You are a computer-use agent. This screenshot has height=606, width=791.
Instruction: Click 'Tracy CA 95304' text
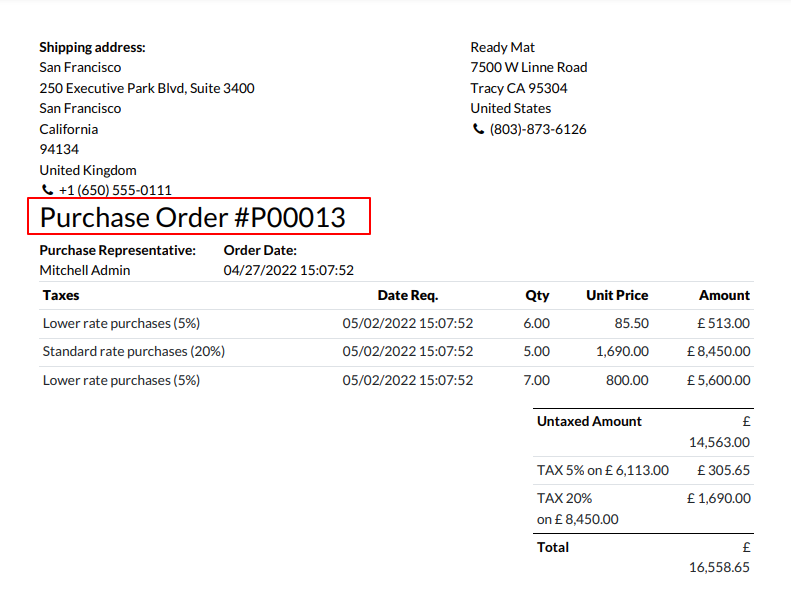click(519, 88)
